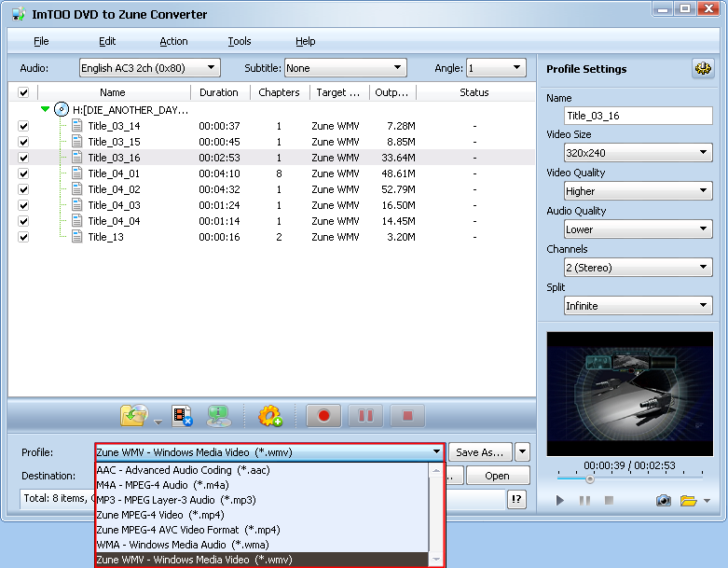Open the File menu
Screen dimensions: 728x568
41,41
